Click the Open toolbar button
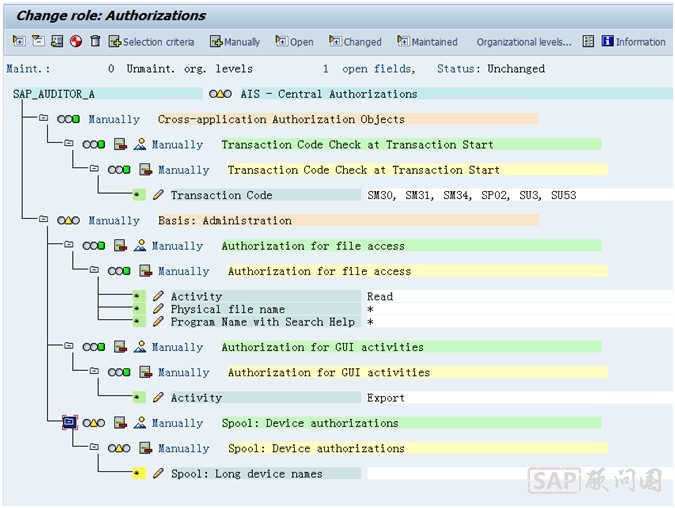The width and height of the screenshot is (675, 508). 294,42
